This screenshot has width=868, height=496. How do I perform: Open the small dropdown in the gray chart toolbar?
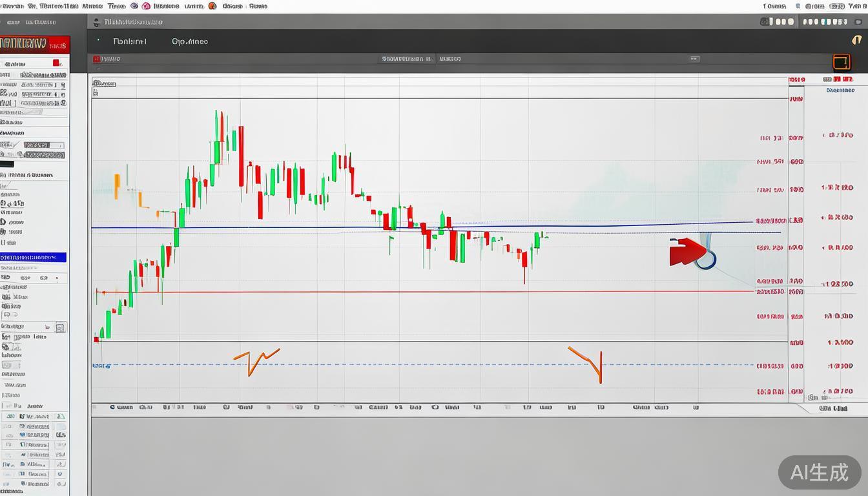pos(694,59)
